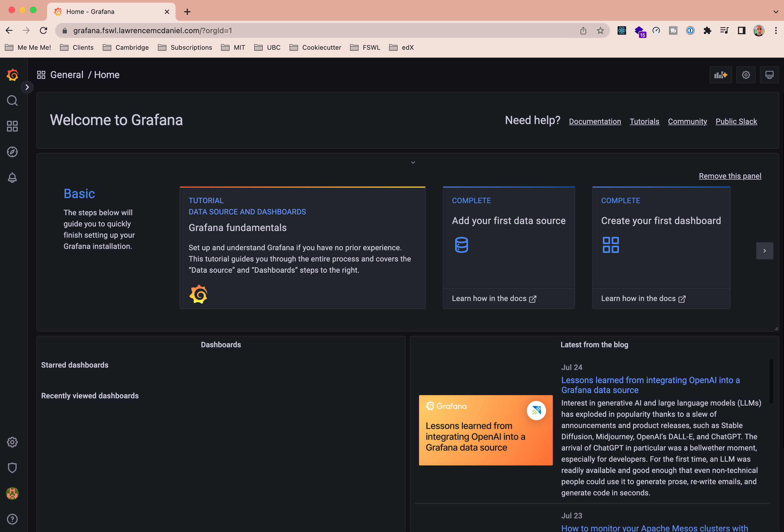
Task: Click the OpenAI blog post thumbnail image
Action: [x=486, y=430]
